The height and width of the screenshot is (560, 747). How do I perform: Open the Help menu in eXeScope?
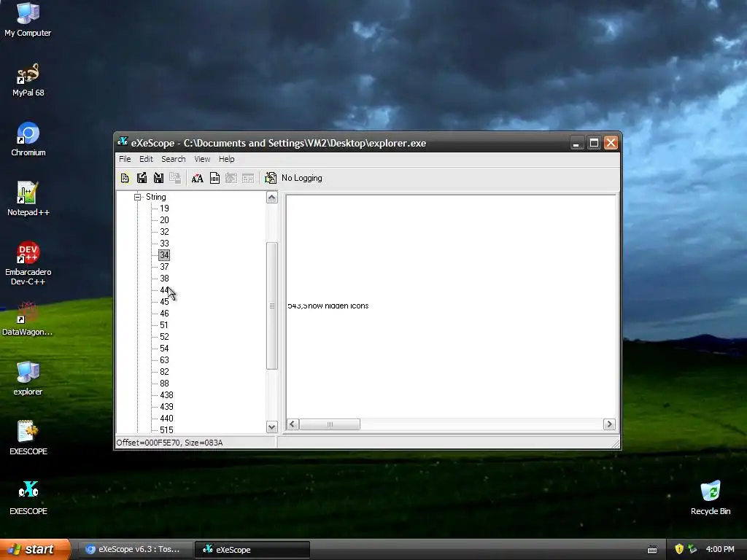click(226, 159)
